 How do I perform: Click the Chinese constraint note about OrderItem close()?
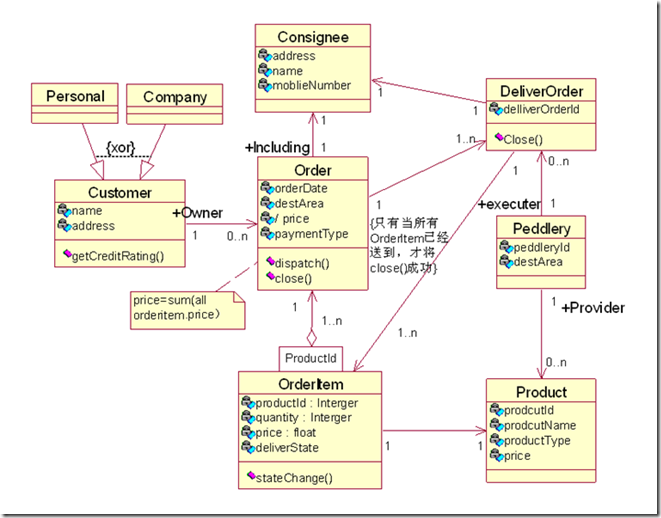(x=409, y=245)
